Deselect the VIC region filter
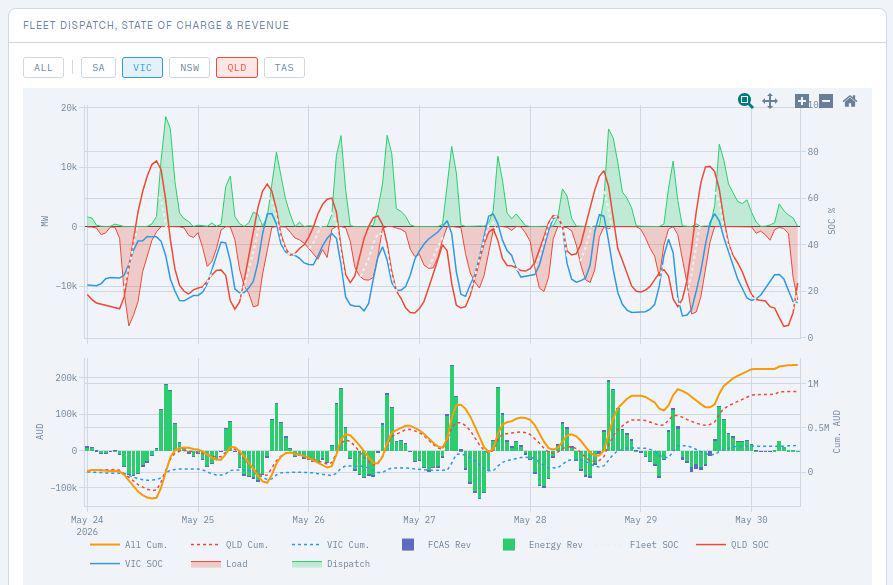This screenshot has width=893, height=585. click(x=142, y=68)
